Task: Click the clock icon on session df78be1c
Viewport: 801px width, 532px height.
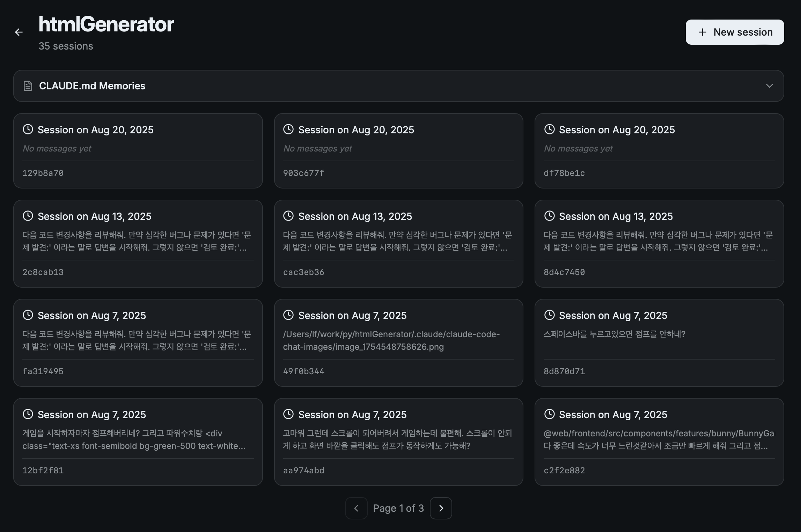Action: (x=549, y=130)
